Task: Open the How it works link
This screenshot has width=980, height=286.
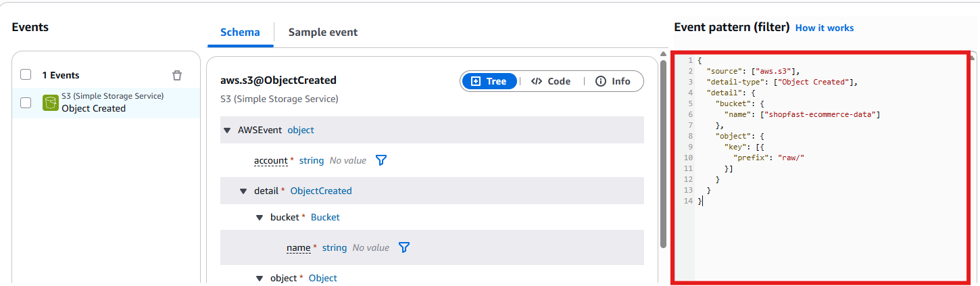Action: coord(825,28)
